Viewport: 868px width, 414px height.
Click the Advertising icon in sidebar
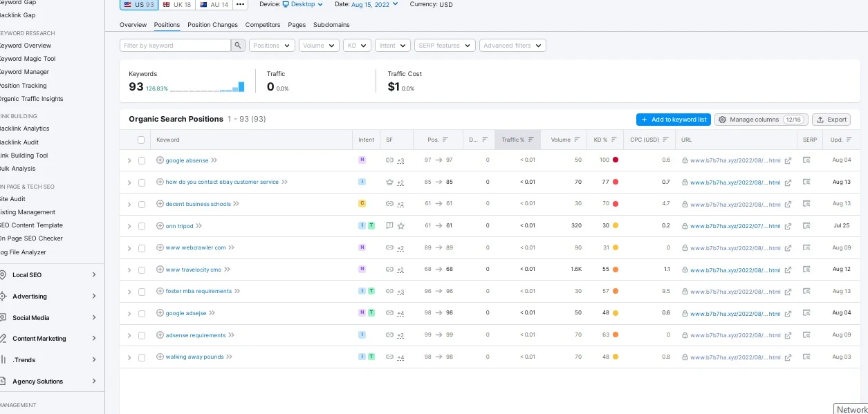point(3,296)
